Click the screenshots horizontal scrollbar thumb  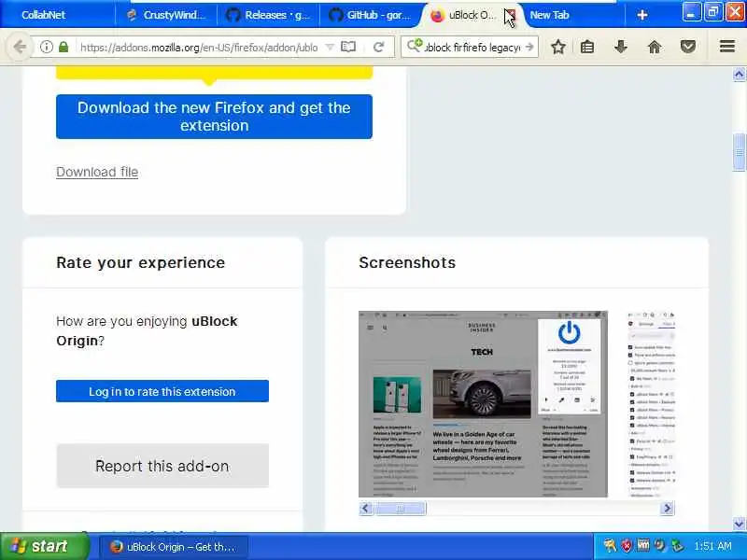(401, 509)
